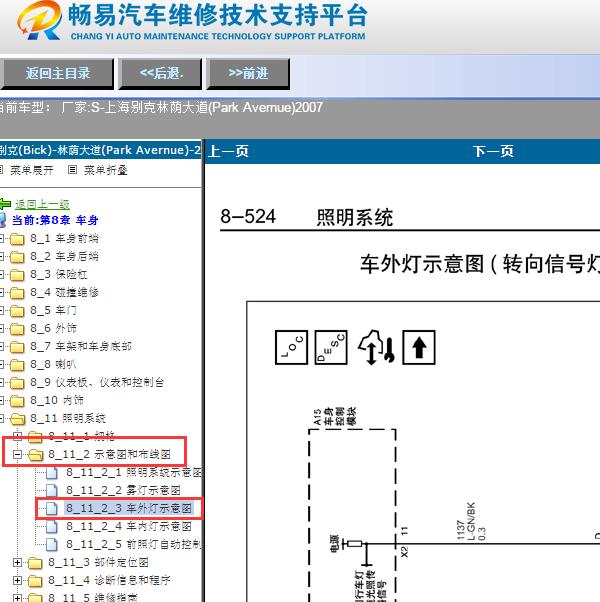Viewport: 600px width, 602px height.
Task: Click the 8-524 照明系统 page heading
Action: [x=306, y=217]
